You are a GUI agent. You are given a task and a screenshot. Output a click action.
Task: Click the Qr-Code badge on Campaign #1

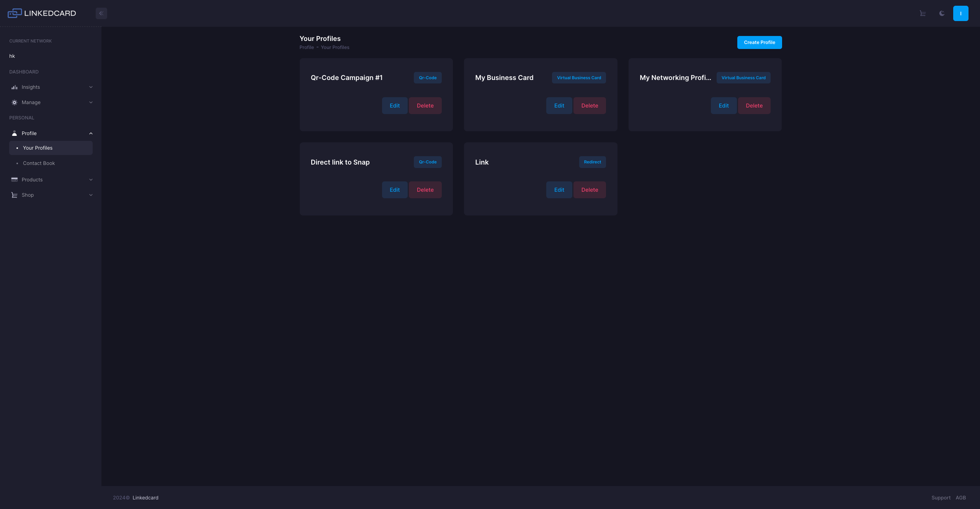tap(428, 78)
